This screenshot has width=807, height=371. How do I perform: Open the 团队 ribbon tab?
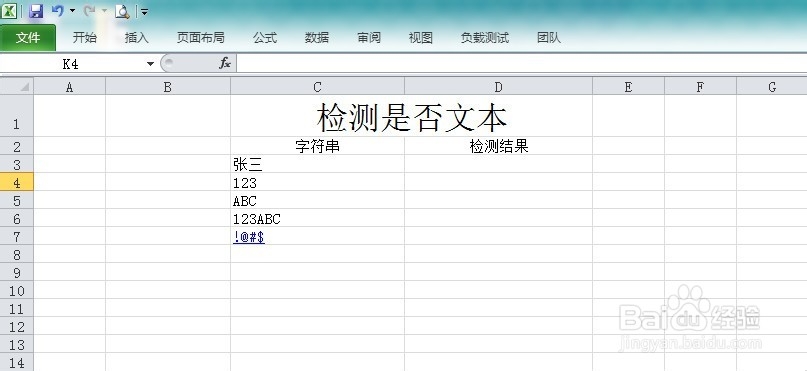pyautogui.click(x=549, y=38)
